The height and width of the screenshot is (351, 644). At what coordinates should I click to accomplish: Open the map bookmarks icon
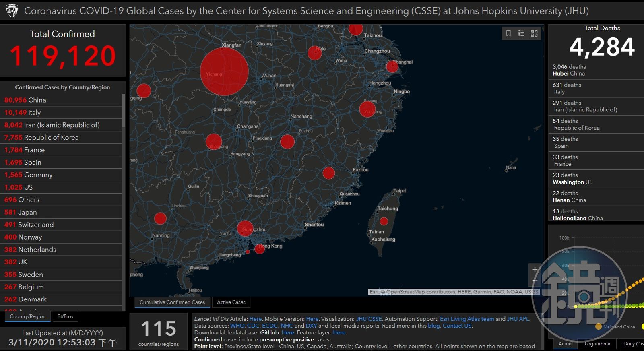pos(508,33)
